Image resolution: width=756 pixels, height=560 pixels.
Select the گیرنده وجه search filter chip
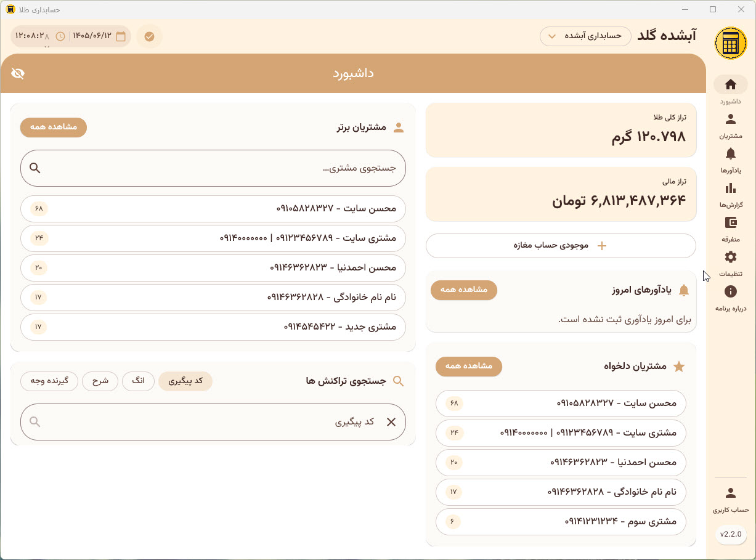pos(49,381)
